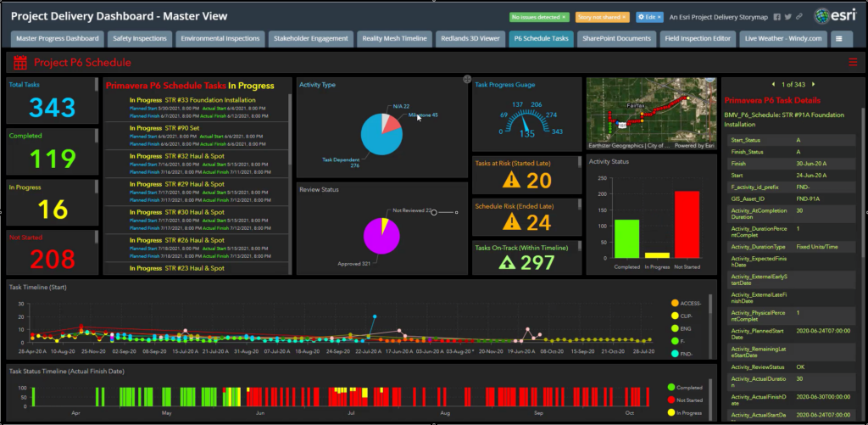Copy the story link icon
Screen dimensions: 868x425
click(799, 17)
